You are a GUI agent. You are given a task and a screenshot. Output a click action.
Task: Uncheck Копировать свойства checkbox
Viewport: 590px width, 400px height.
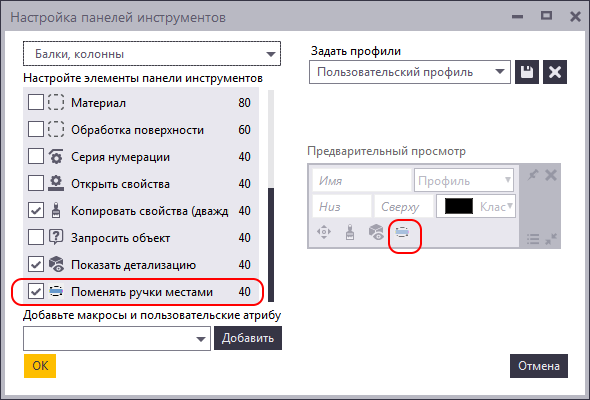[x=36, y=211]
